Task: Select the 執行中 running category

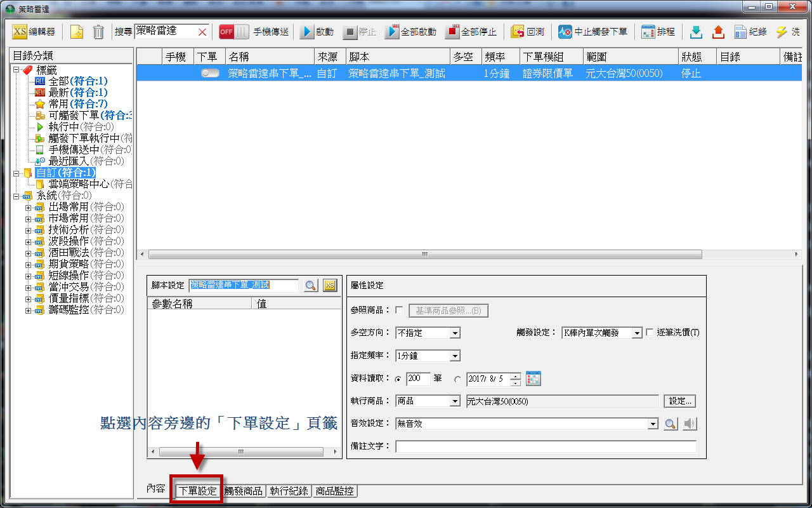Action: point(75,127)
